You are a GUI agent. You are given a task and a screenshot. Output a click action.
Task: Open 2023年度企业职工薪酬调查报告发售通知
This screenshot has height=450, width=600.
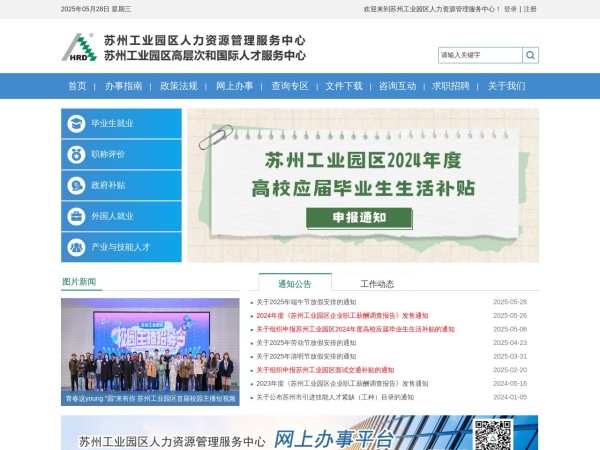(342, 383)
